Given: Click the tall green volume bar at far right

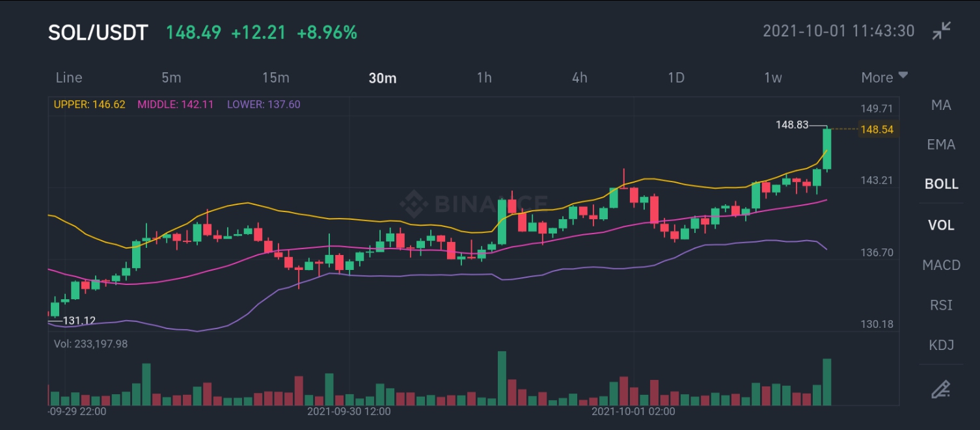Looking at the screenshot, I should click(x=827, y=382).
